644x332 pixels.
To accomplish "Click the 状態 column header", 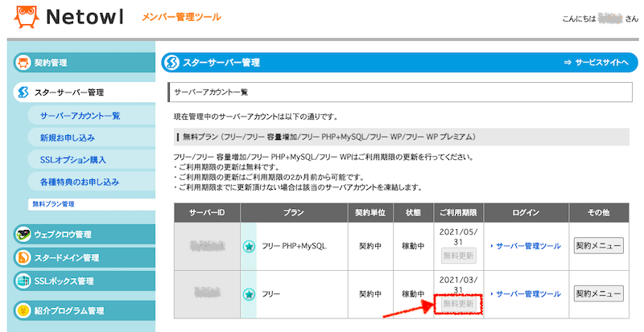I will click(x=413, y=212).
